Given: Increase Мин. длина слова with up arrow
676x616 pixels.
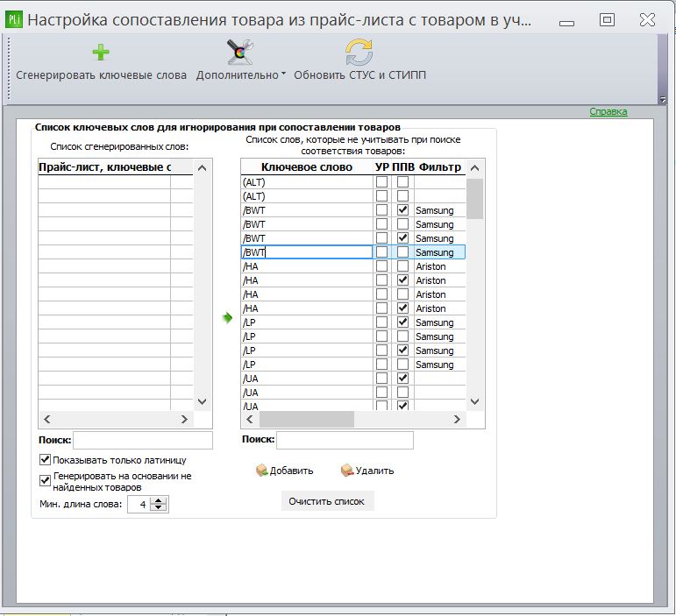Looking at the screenshot, I should pyautogui.click(x=159, y=501).
